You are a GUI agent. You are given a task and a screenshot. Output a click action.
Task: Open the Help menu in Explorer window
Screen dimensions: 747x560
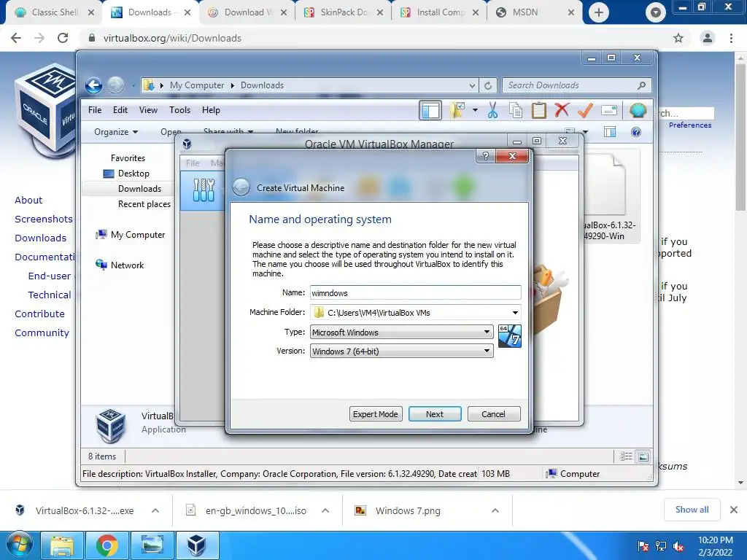[211, 110]
